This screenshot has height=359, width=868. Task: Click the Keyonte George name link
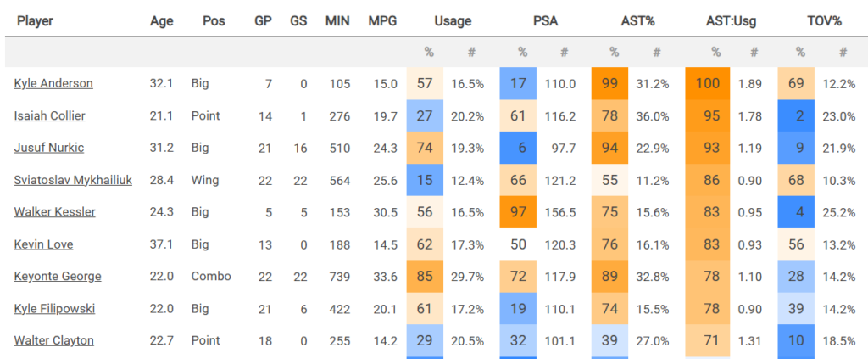[x=58, y=277]
